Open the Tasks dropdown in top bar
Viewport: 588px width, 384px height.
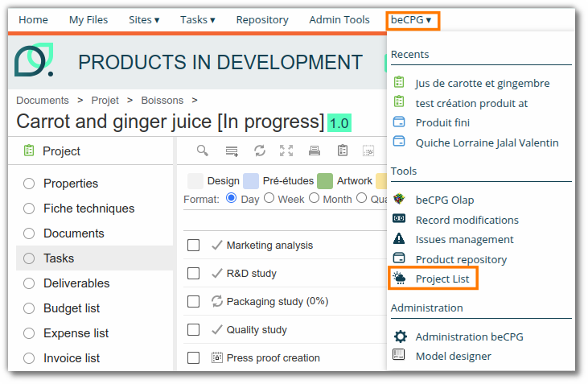click(x=198, y=19)
